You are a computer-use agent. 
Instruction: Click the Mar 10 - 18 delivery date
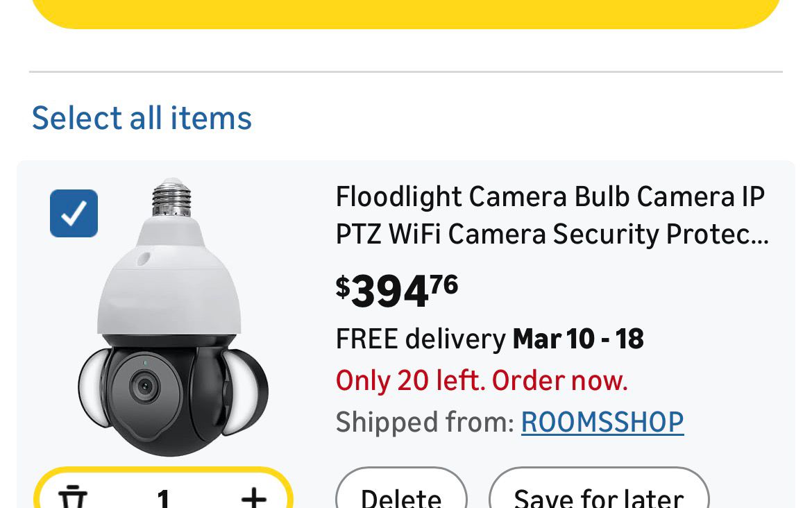[578, 339]
